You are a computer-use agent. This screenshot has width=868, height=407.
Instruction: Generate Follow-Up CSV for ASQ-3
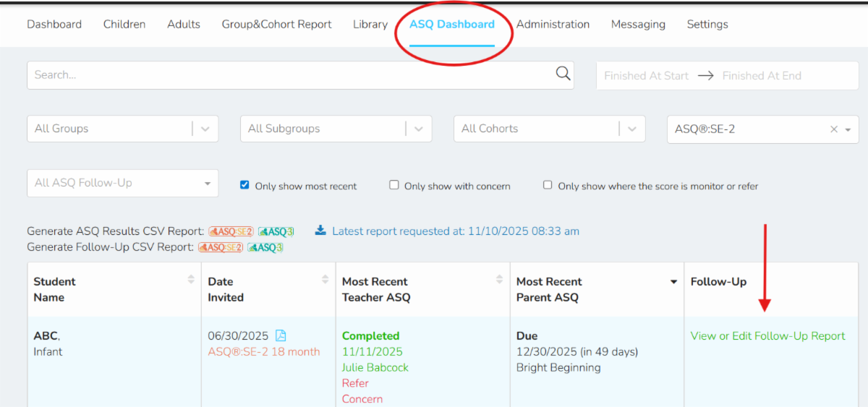point(265,247)
